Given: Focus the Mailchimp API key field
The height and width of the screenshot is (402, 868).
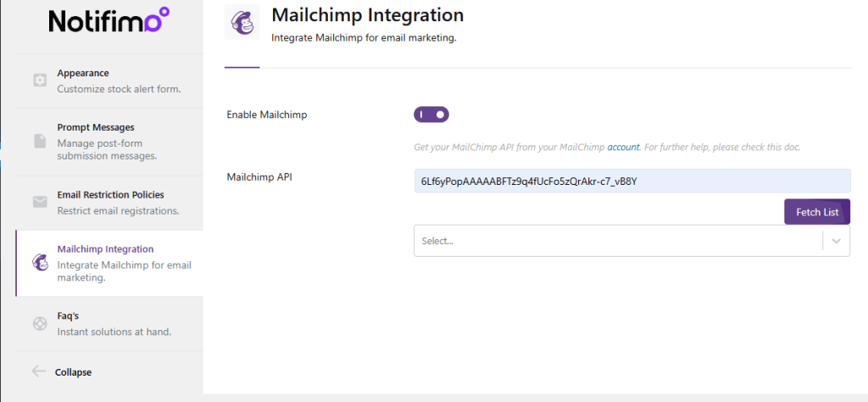Looking at the screenshot, I should tap(632, 181).
